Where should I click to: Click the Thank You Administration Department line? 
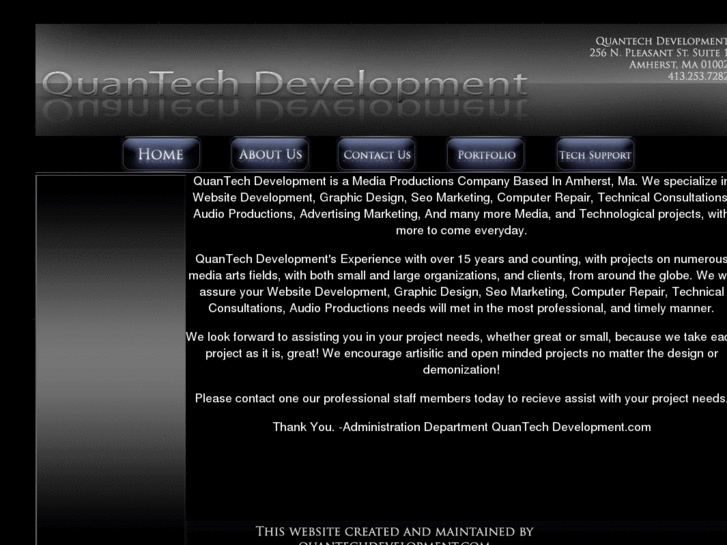(462, 427)
